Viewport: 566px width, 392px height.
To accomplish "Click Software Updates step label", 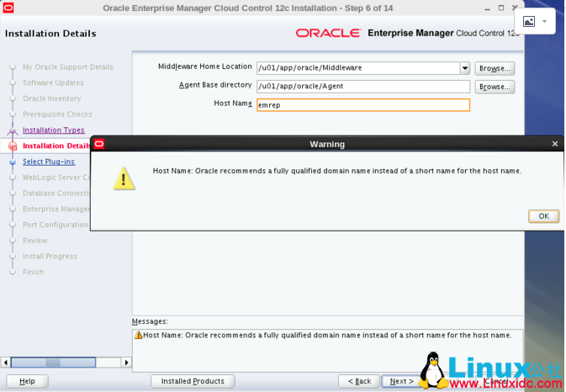I will tap(53, 82).
